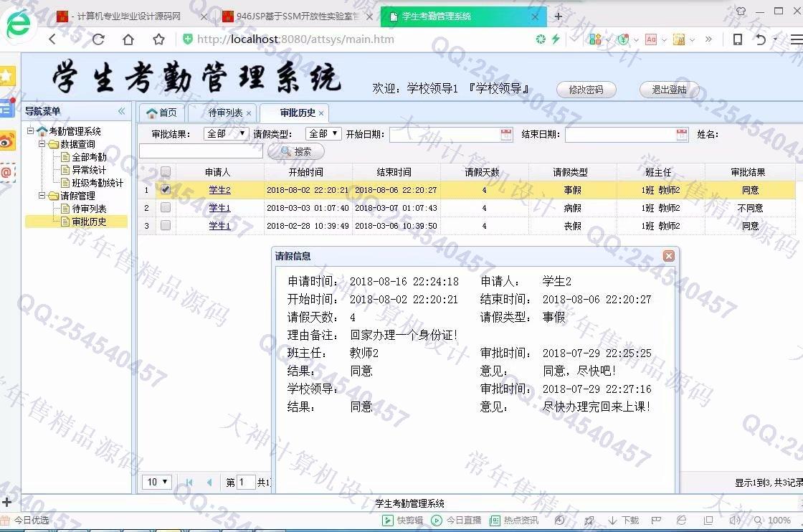Close the 审批历史 tab
The width and height of the screenshot is (803, 532).
coord(321,113)
